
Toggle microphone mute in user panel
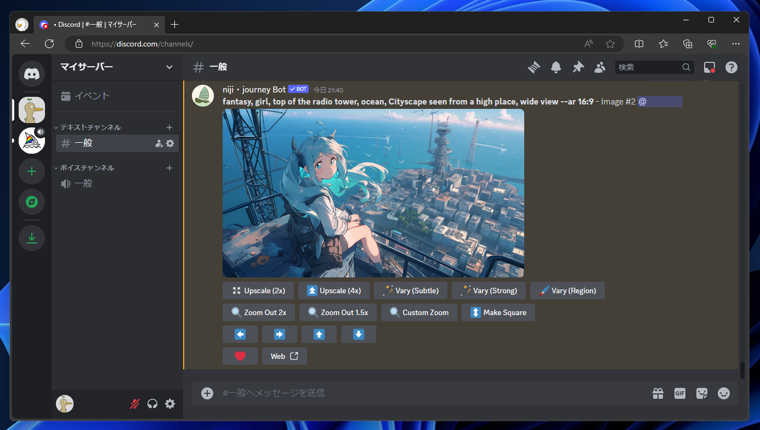coord(135,404)
